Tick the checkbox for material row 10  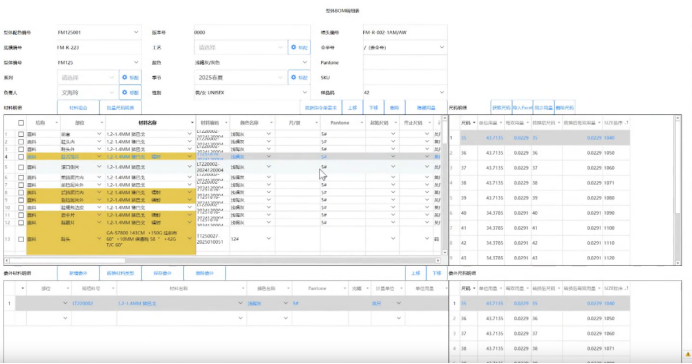21,208
